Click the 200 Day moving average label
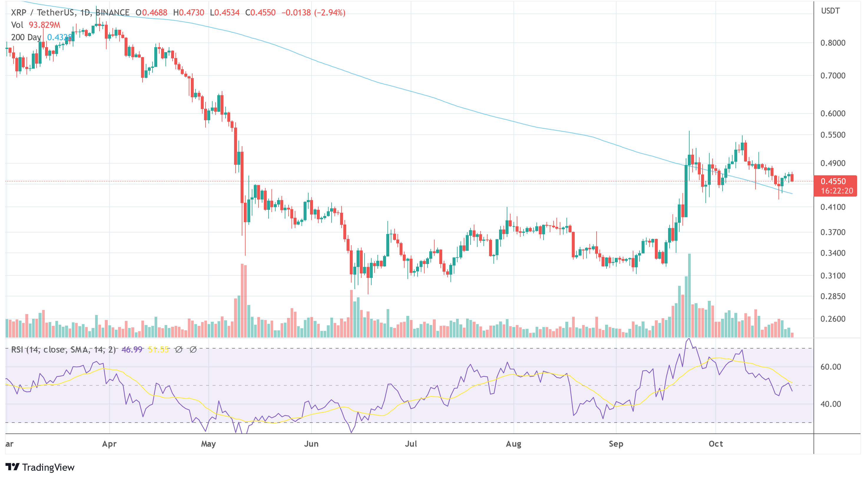868x480 pixels. pos(26,37)
